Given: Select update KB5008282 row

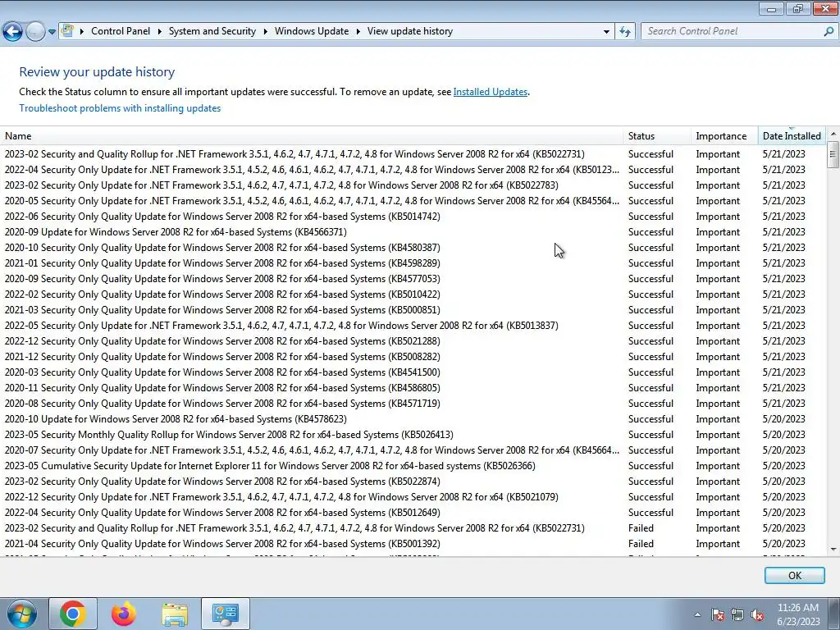Looking at the screenshot, I should pos(413,357).
